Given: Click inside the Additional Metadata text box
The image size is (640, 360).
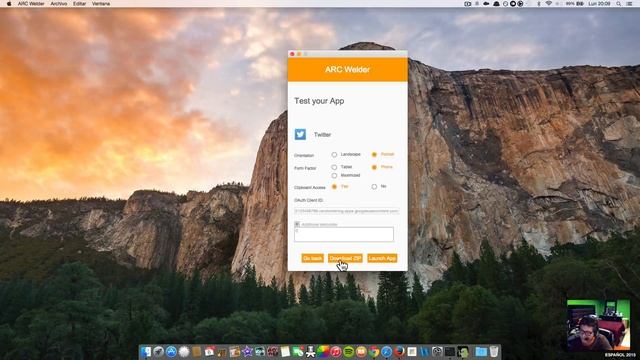Looking at the screenshot, I should [x=344, y=235].
